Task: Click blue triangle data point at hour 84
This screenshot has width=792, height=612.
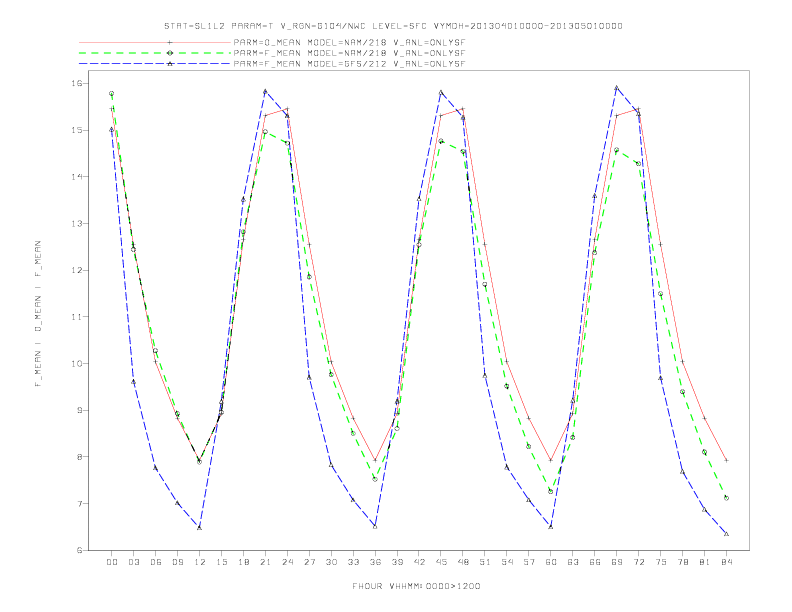Action: 726,534
